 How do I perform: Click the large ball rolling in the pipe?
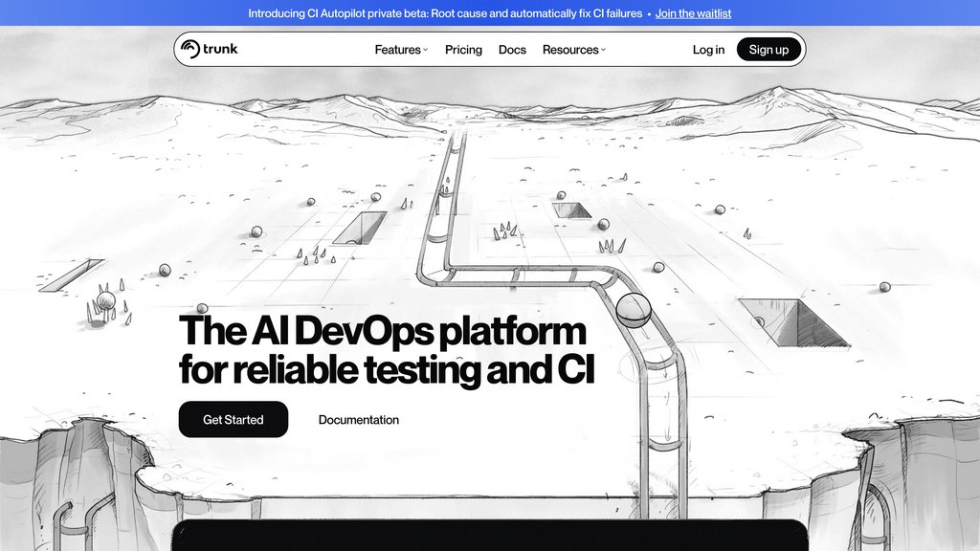634,310
